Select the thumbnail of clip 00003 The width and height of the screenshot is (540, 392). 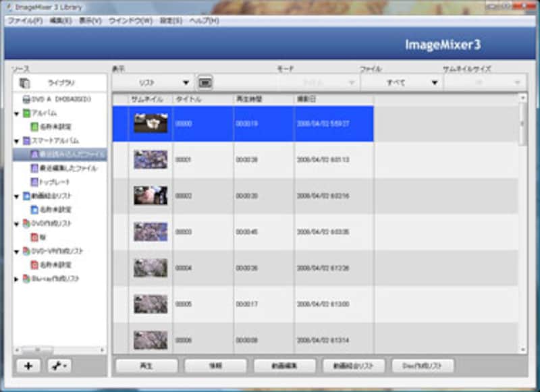[150, 232]
